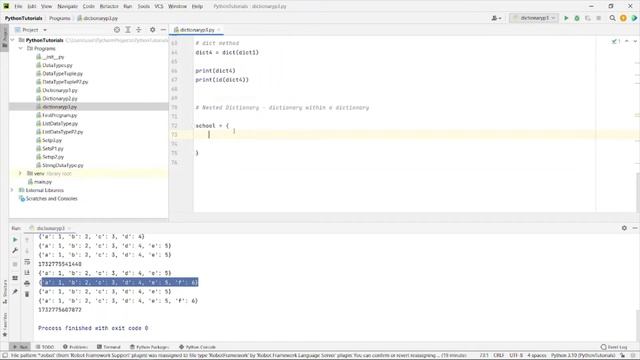Collapse the Programs folder

[21, 48]
